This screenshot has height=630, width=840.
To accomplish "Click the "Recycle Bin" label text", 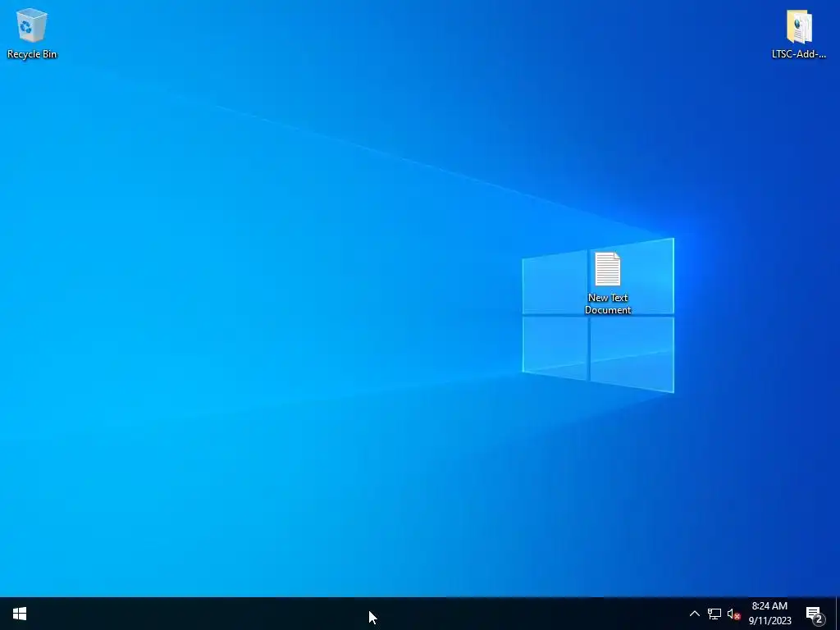I will pyautogui.click(x=32, y=54).
